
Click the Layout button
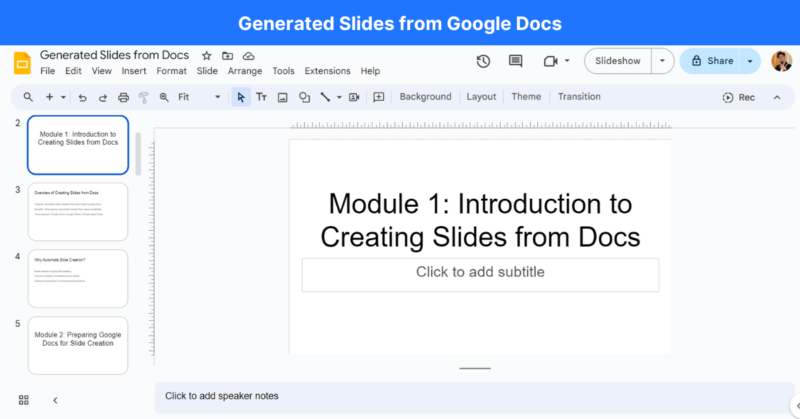point(481,97)
